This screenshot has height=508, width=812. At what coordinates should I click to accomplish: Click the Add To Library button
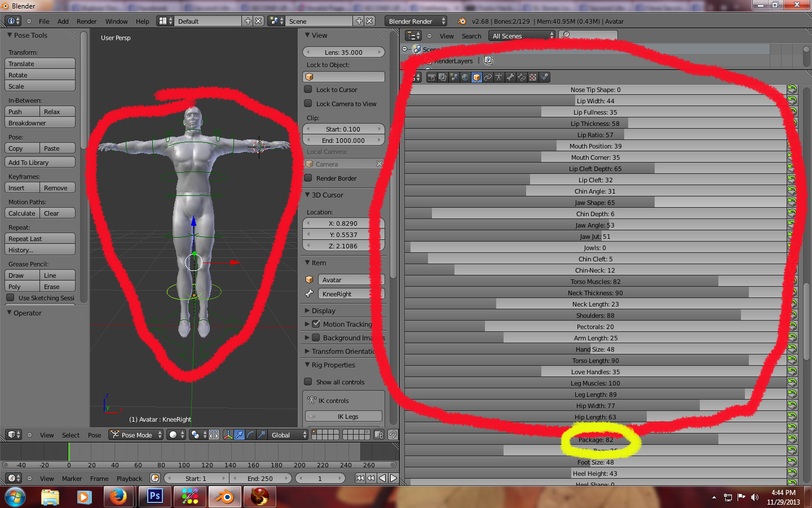pyautogui.click(x=41, y=163)
